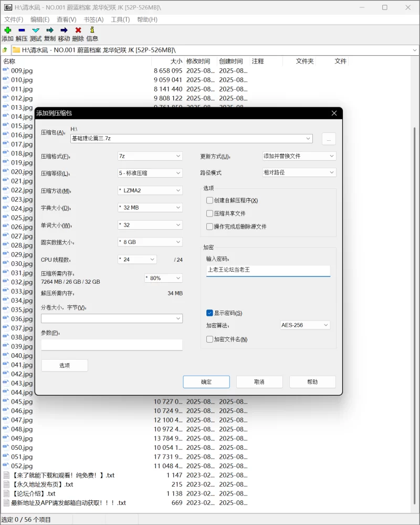The image size is (420, 525).
Task: Open the 工具(T) menu
Action: coord(120,19)
